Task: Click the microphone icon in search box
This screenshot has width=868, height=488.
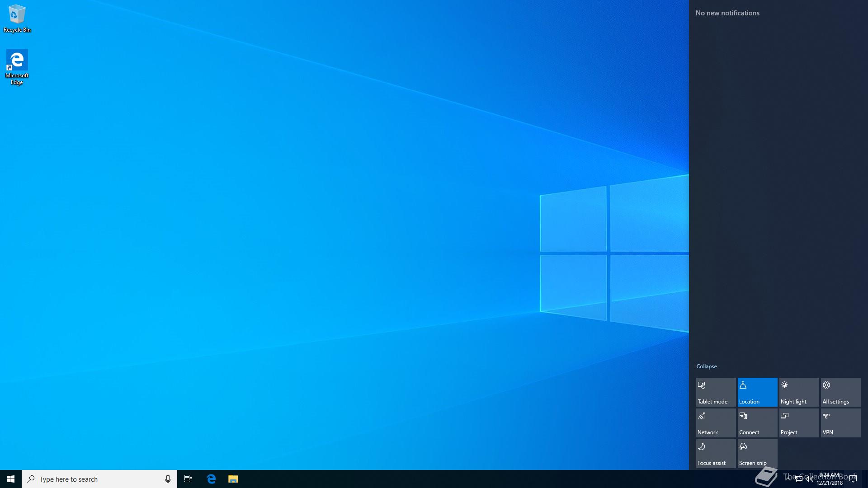Action: (168, 479)
